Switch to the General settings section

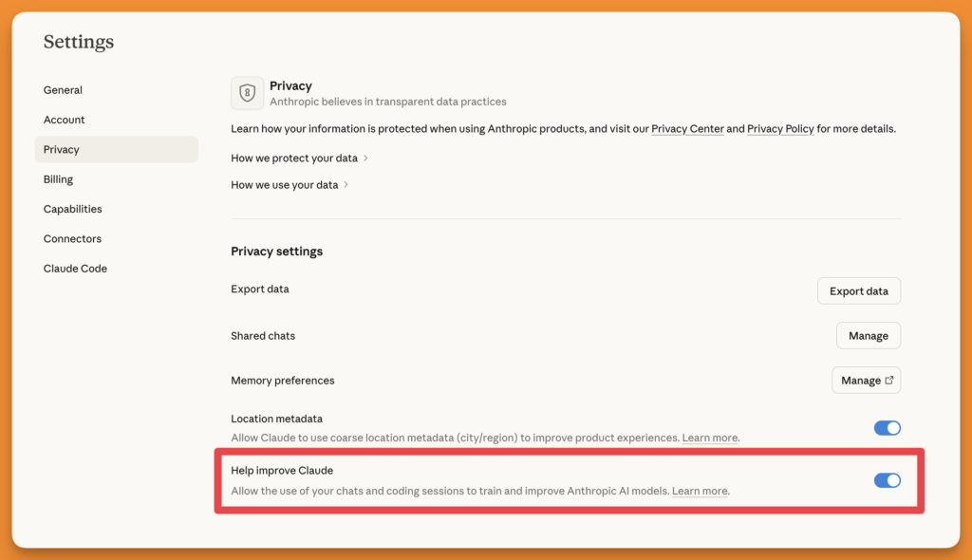coord(63,89)
